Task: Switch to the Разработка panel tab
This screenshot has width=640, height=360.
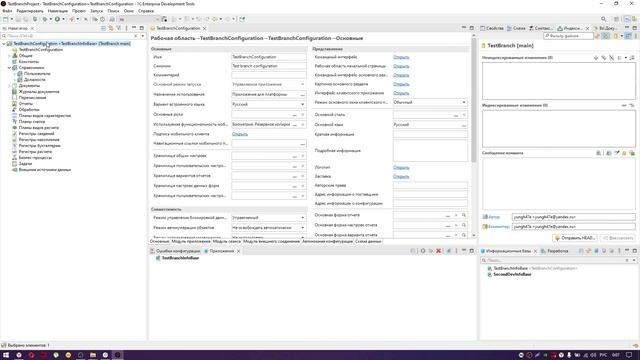Action: (x=554, y=251)
